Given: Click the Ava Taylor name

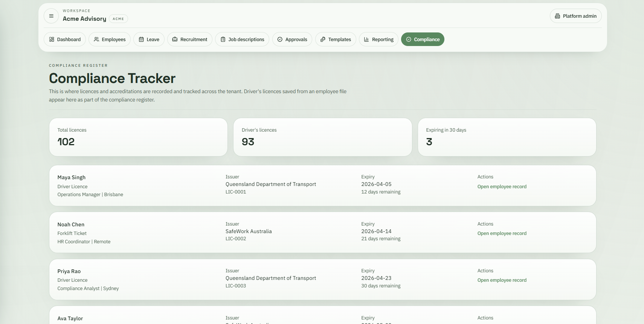Looking at the screenshot, I should tap(70, 318).
